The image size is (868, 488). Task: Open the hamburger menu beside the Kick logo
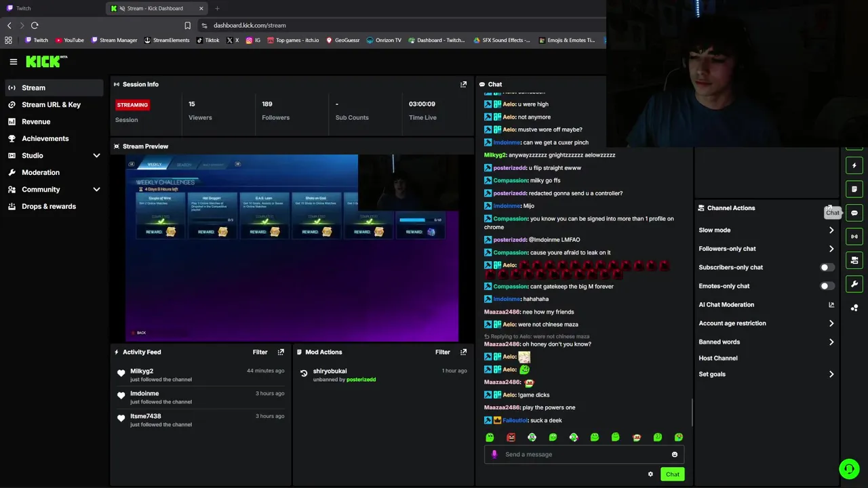pos(13,62)
